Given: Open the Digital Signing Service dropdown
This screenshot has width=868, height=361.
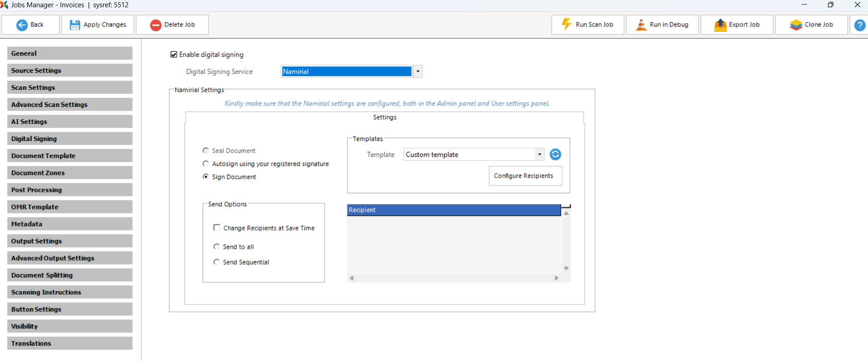Looking at the screenshot, I should click(417, 71).
